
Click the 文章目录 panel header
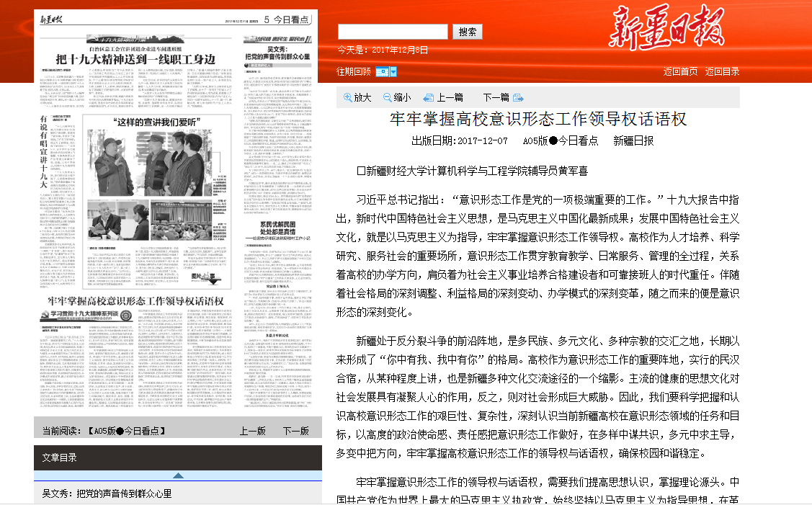point(60,457)
